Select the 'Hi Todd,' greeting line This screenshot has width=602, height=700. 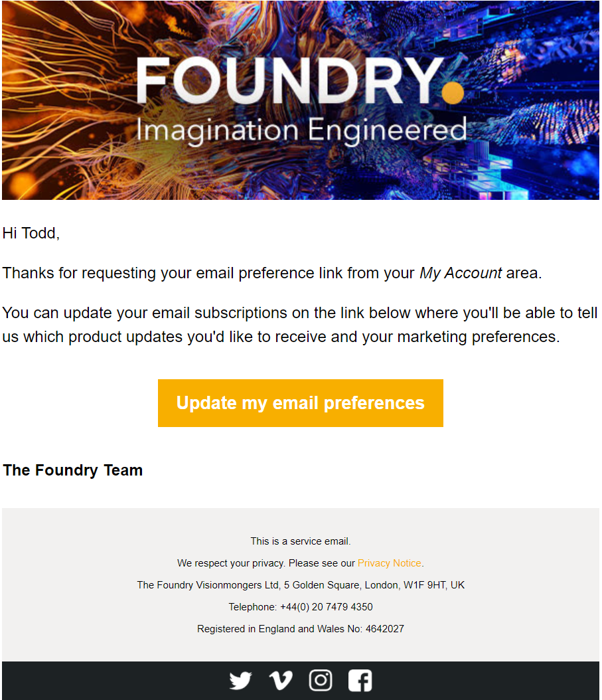pyautogui.click(x=31, y=233)
